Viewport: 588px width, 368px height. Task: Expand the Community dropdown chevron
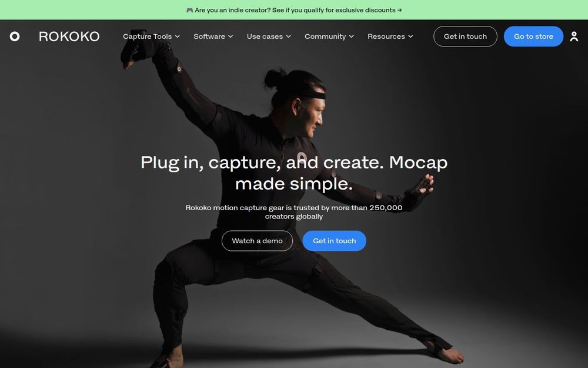[352, 37]
